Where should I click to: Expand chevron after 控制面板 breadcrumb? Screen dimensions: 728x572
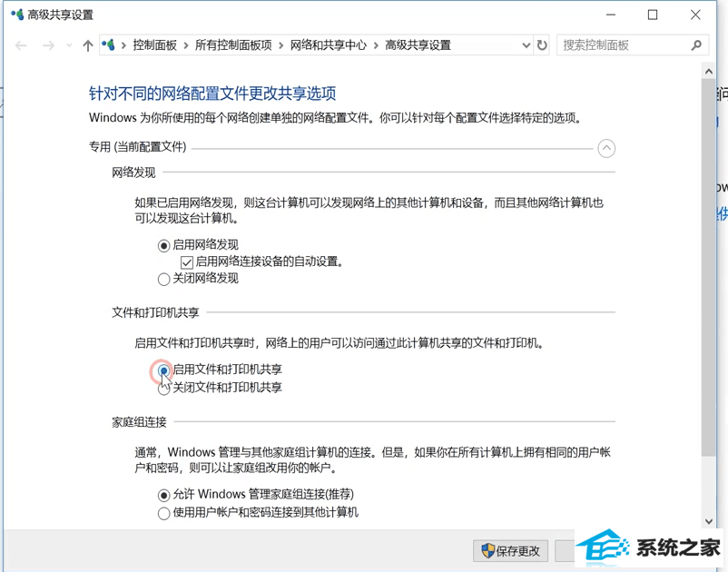point(186,45)
